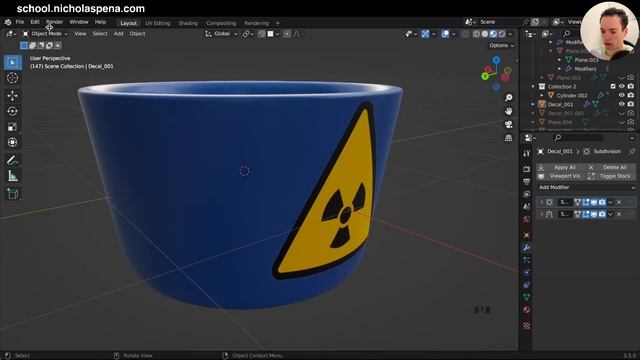Toggle first modifier realtime viewport display

pos(594,202)
